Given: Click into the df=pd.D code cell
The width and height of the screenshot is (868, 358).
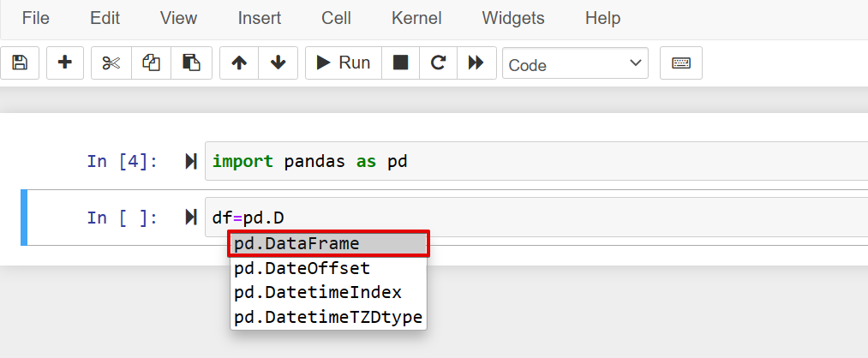Looking at the screenshot, I should click(536, 217).
